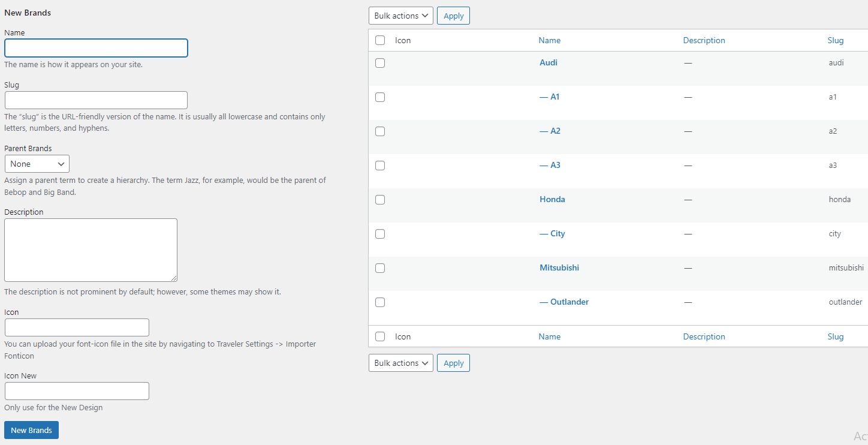Open the bottom Bulk actions dropdown
Image resolution: width=868 pixels, height=445 pixels.
[401, 363]
